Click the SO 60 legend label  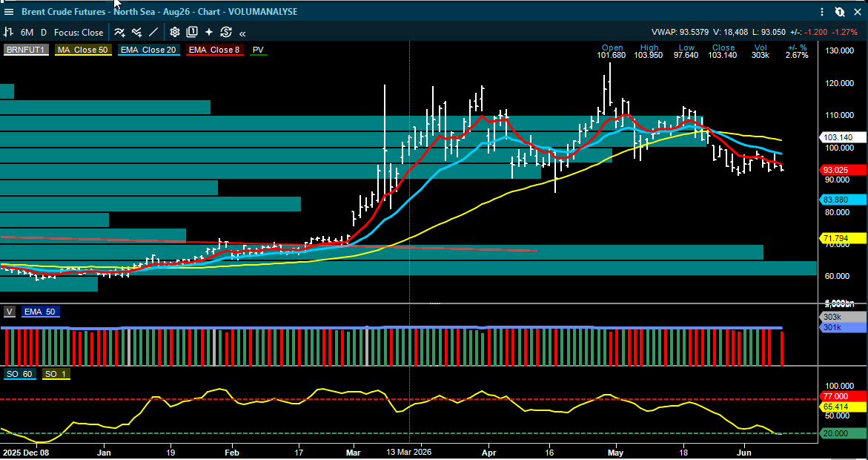pyautogui.click(x=19, y=374)
